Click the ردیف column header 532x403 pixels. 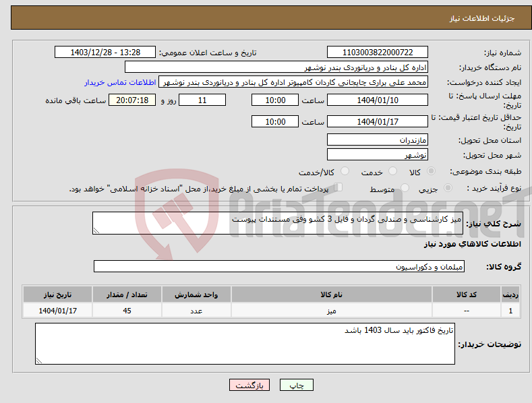tap(510, 294)
